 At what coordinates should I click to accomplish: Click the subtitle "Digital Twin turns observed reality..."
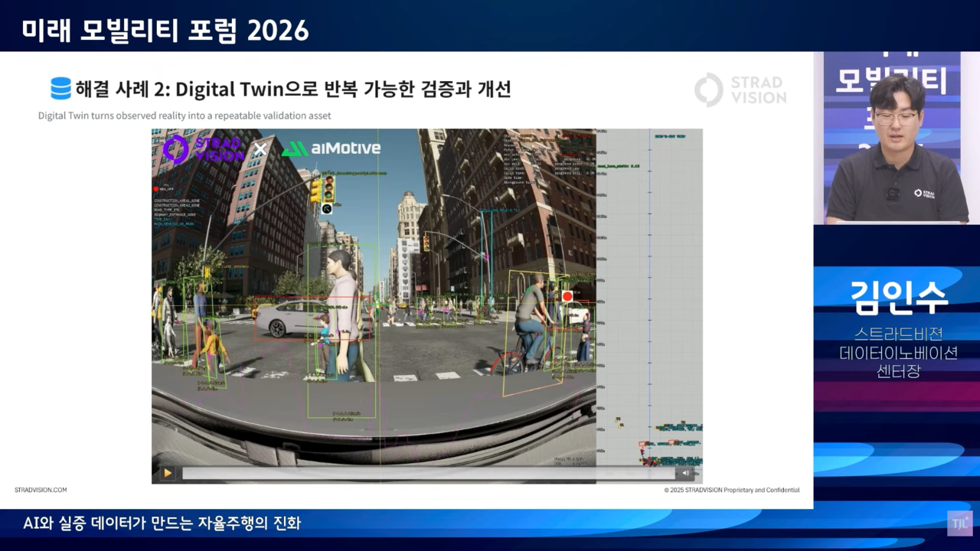pos(185,116)
